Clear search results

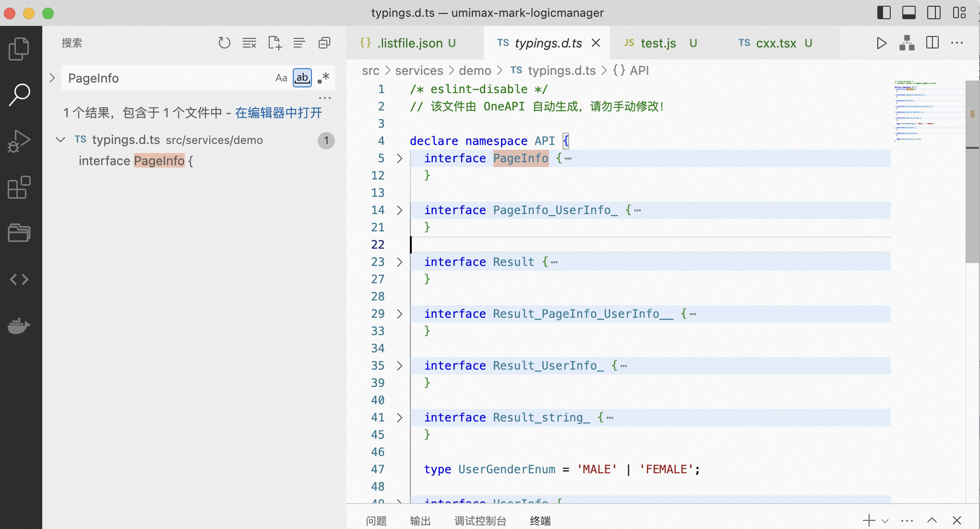(249, 43)
